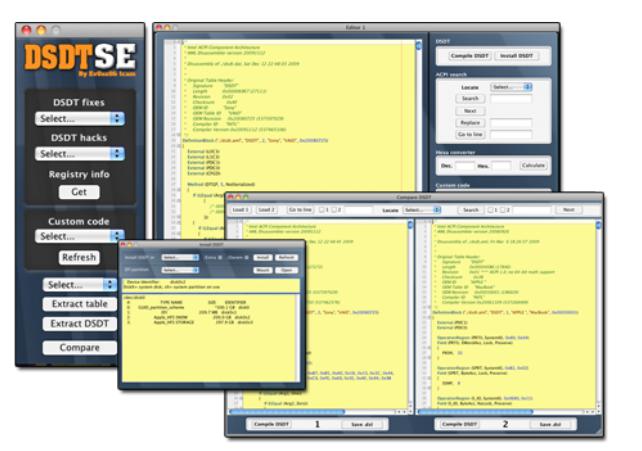
Task: Click Compile DSDT under Compare pane 1
Action: click(271, 424)
